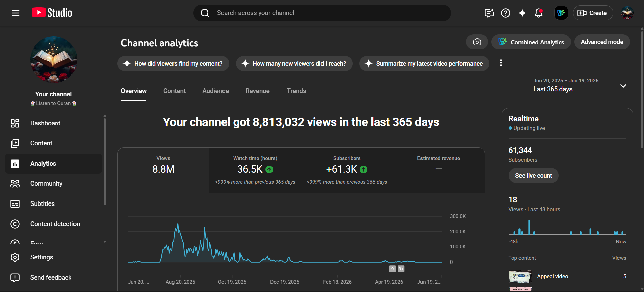Screen dimensions: 644x292
Task: Click the channel profile picture in sidebar
Action: (54, 60)
